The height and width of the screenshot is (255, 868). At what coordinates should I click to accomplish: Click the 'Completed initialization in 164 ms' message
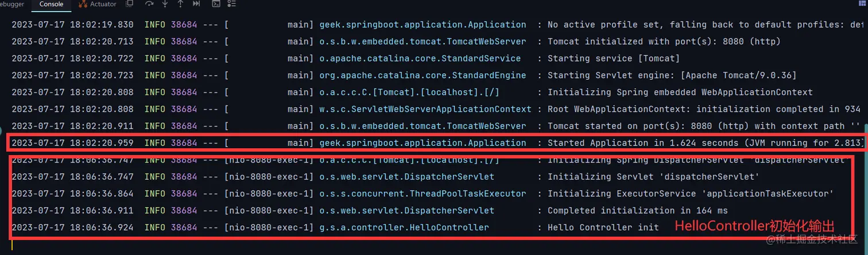coord(638,211)
